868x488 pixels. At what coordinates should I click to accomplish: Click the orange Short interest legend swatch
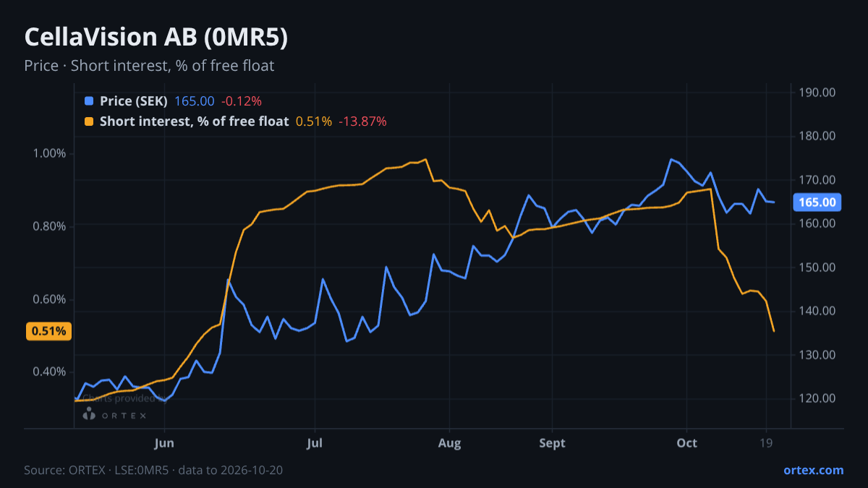pos(89,121)
